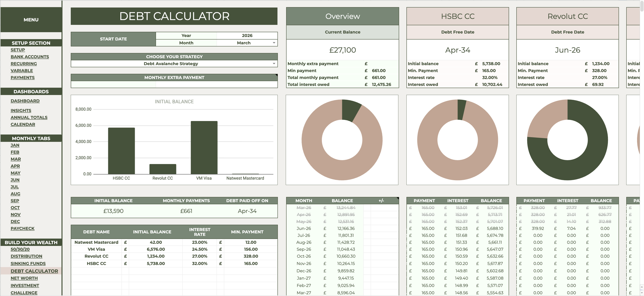Viewport: 644px width, 296px height.
Task: Go to the DEC monthly tab
Action: point(15,222)
